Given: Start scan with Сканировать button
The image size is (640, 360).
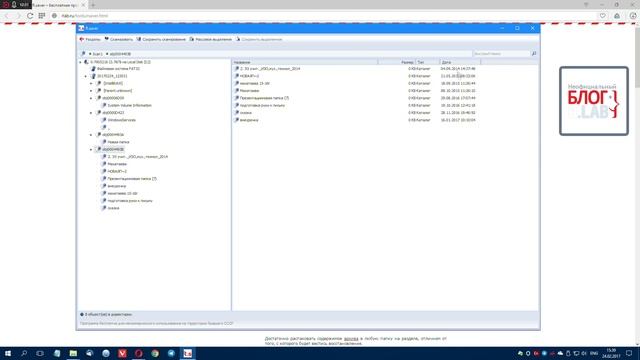Looking at the screenshot, I should tap(118, 39).
